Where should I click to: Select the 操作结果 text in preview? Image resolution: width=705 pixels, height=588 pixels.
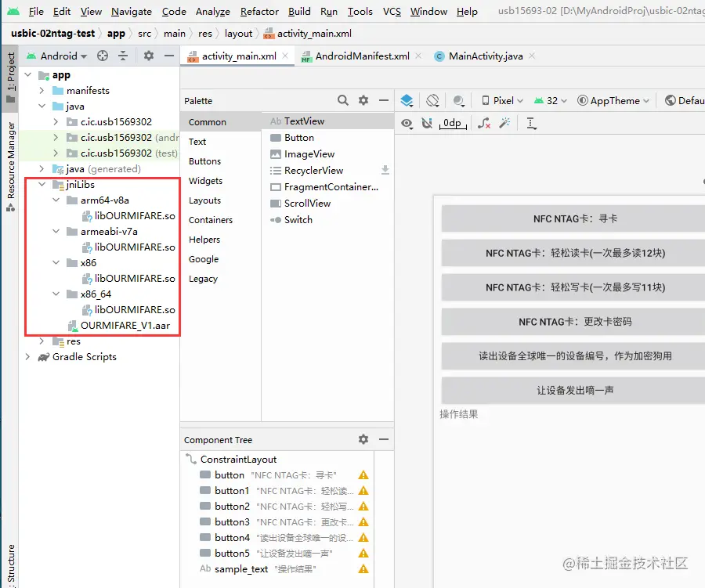pos(458,414)
